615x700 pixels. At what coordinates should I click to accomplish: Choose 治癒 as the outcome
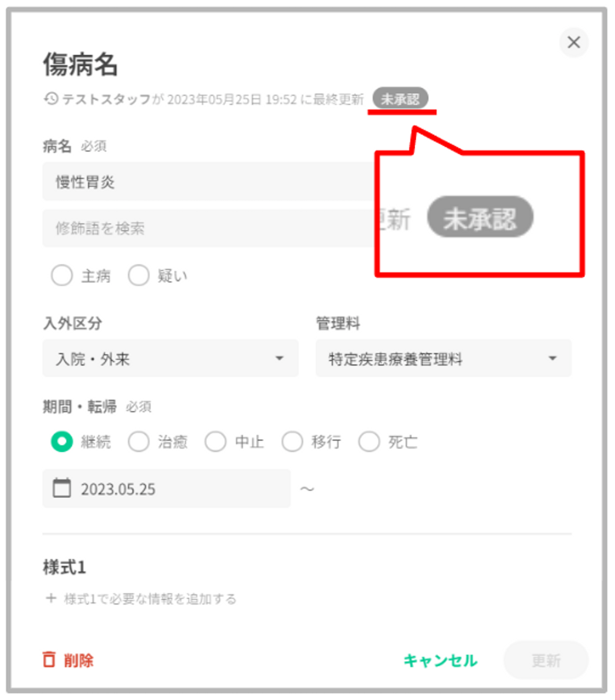138,442
